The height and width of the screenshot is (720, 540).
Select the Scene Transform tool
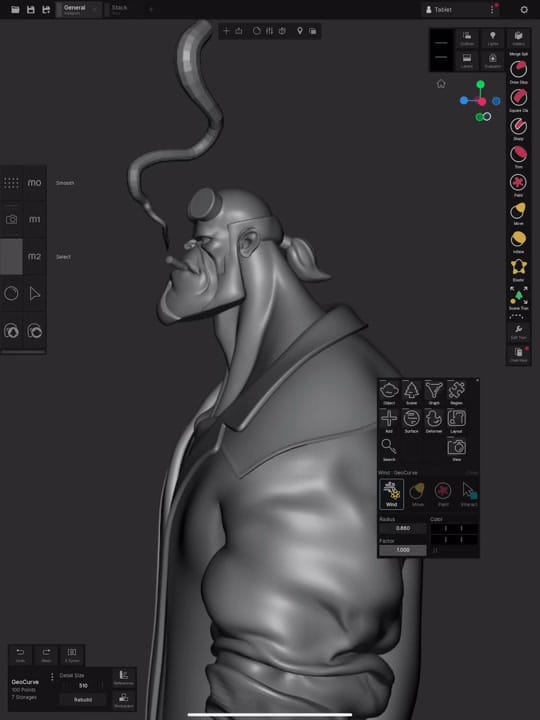[518, 296]
